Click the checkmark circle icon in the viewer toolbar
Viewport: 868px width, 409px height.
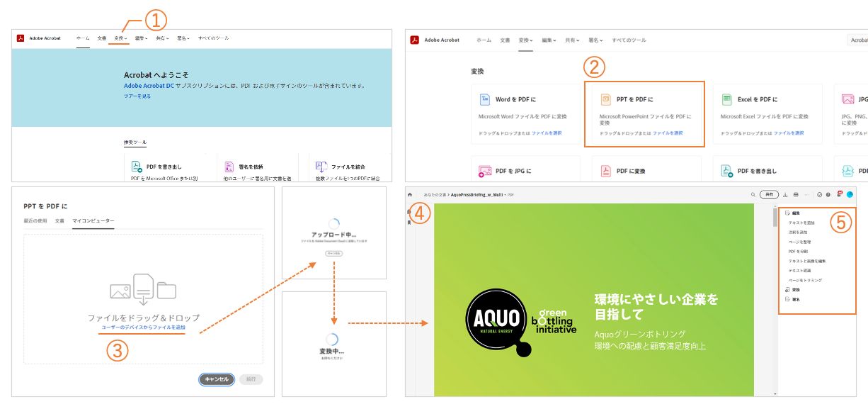(x=819, y=194)
